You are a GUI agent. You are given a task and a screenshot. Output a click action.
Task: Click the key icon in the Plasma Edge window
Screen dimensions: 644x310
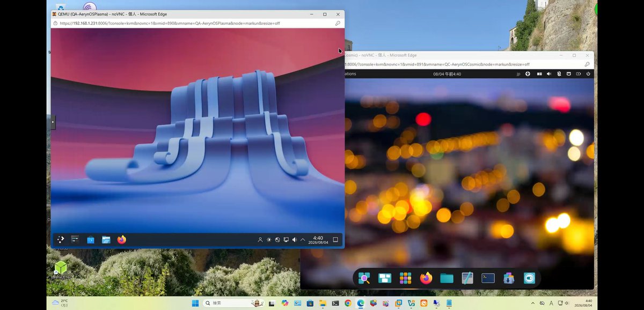pos(338,24)
